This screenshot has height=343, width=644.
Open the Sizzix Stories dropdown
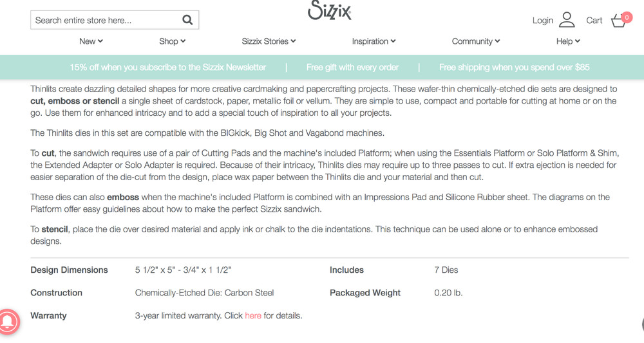(x=269, y=41)
